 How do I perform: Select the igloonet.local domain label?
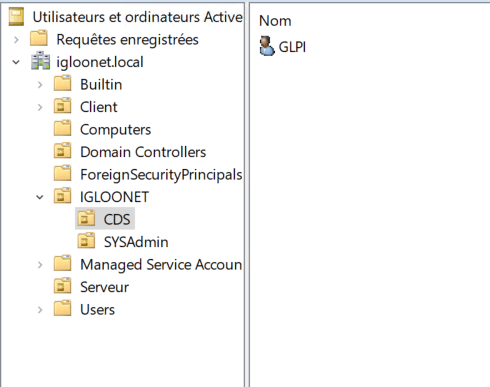(x=100, y=62)
